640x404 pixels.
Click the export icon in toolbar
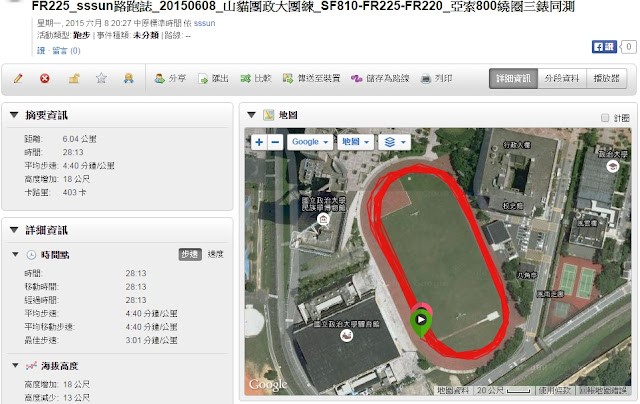203,78
